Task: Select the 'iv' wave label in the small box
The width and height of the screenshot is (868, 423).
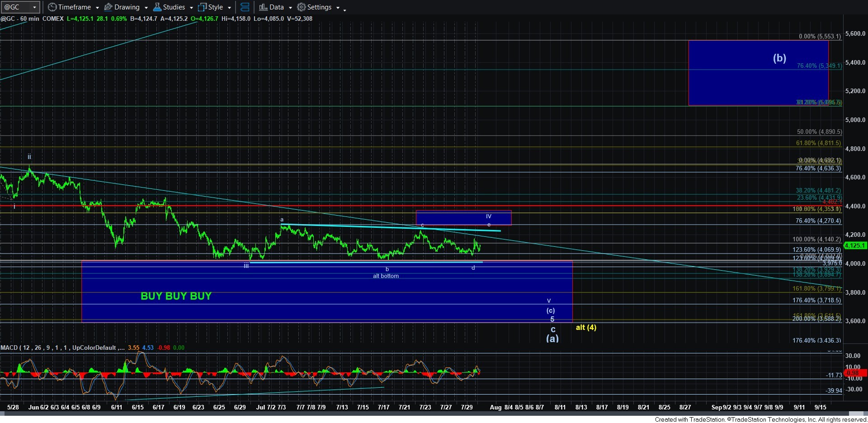Action: (489, 216)
